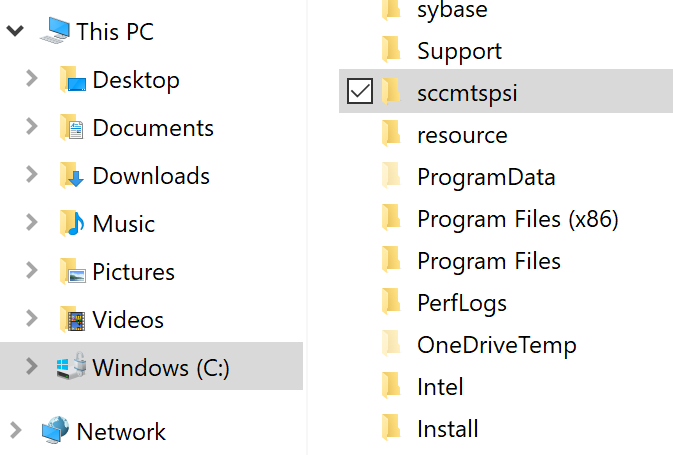Select the Program Files (x86) folder
This screenshot has height=455, width=673.
(517, 219)
